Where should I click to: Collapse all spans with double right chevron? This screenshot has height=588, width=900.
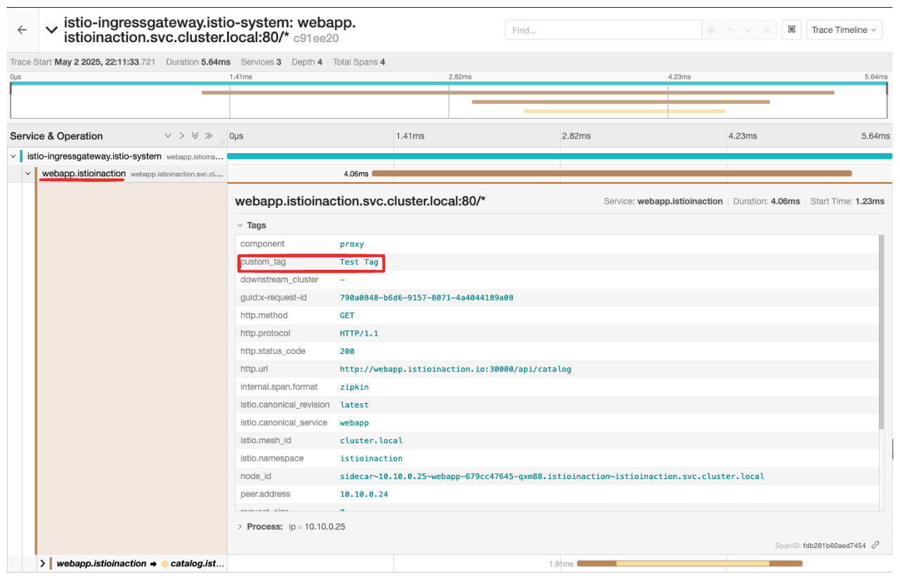coord(209,136)
